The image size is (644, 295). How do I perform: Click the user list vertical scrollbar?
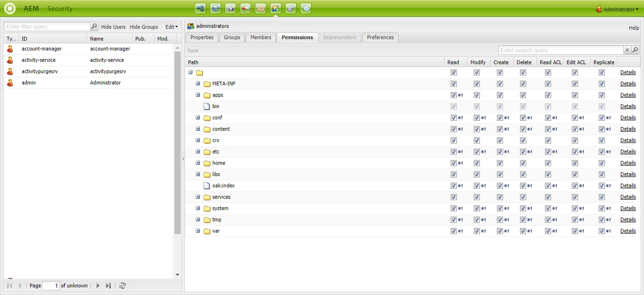coord(178,143)
